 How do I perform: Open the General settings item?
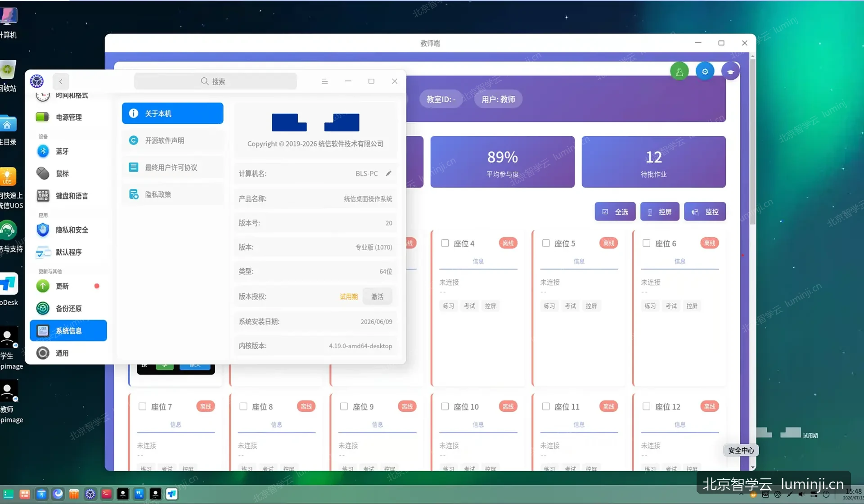68,353
